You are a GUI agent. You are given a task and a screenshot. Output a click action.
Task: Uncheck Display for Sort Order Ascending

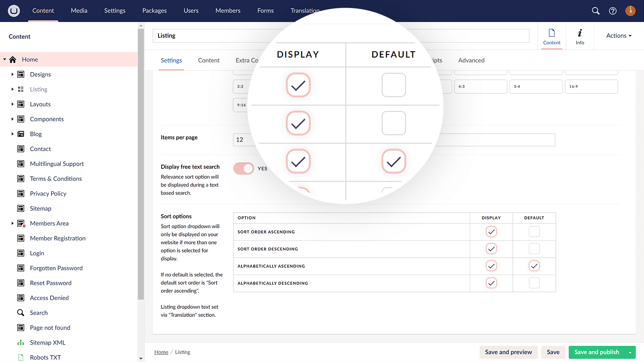click(491, 232)
